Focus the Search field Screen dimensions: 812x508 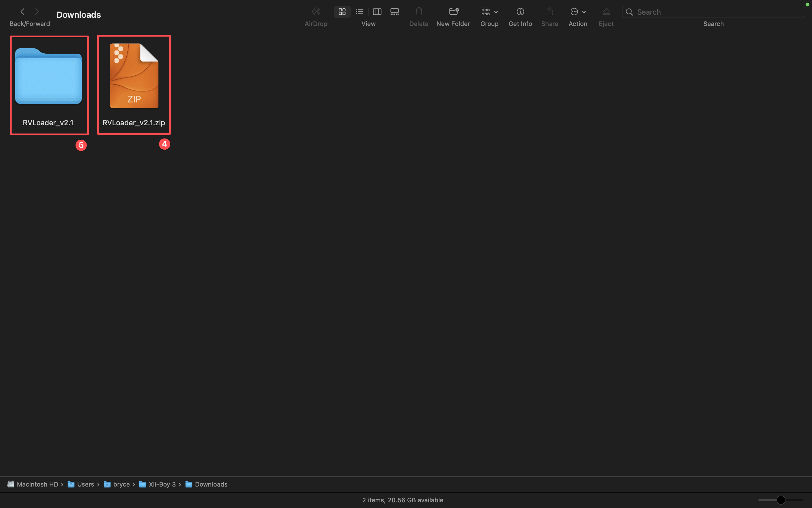click(x=713, y=12)
